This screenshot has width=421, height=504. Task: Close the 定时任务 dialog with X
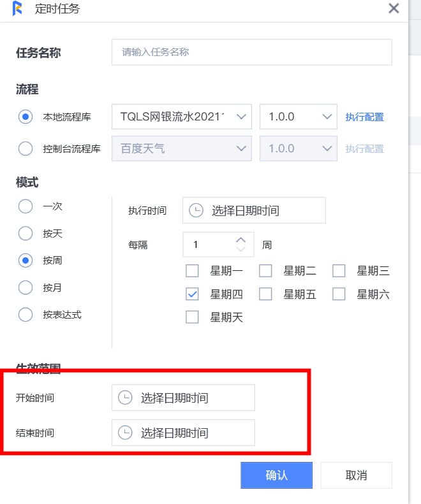coord(394,8)
